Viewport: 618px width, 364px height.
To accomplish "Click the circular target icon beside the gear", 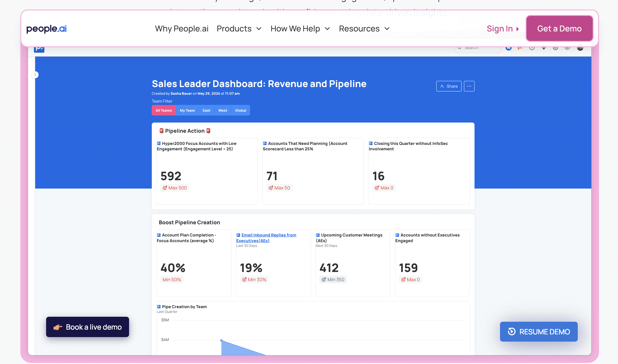I will pos(567,48).
